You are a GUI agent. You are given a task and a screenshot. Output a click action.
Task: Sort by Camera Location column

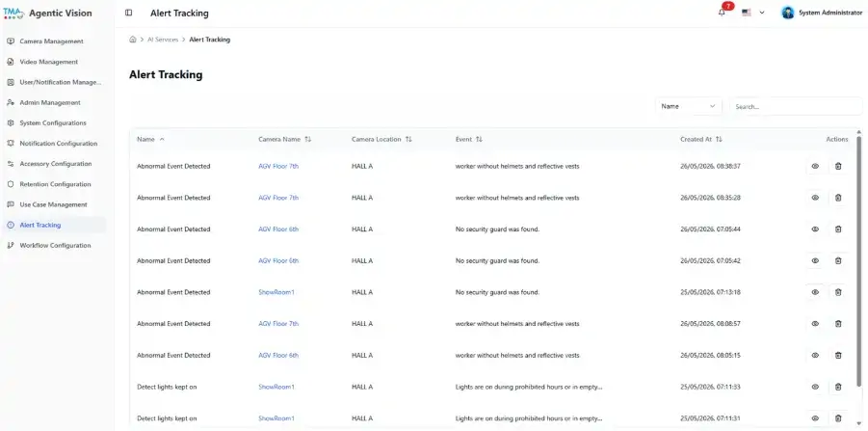point(381,140)
